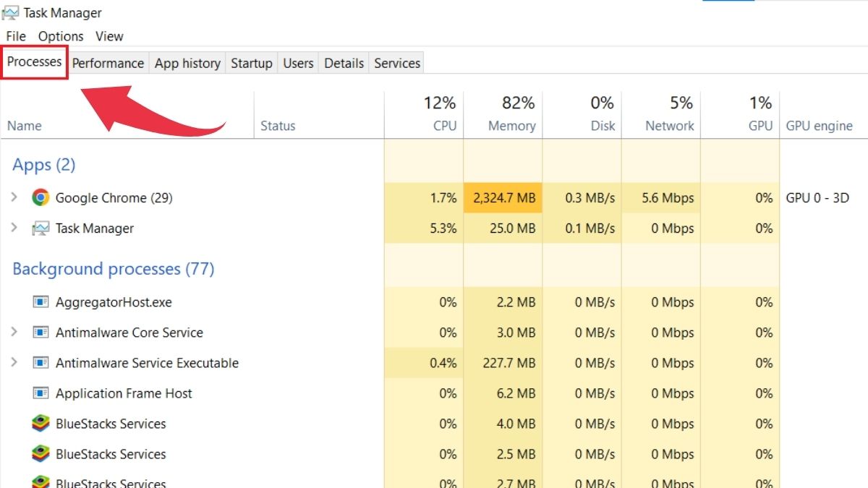Sort processes by Disk column
868x488 pixels.
[x=582, y=114]
